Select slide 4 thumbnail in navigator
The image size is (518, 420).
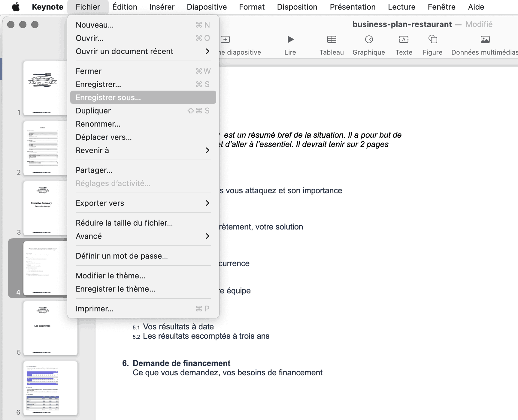point(45,268)
